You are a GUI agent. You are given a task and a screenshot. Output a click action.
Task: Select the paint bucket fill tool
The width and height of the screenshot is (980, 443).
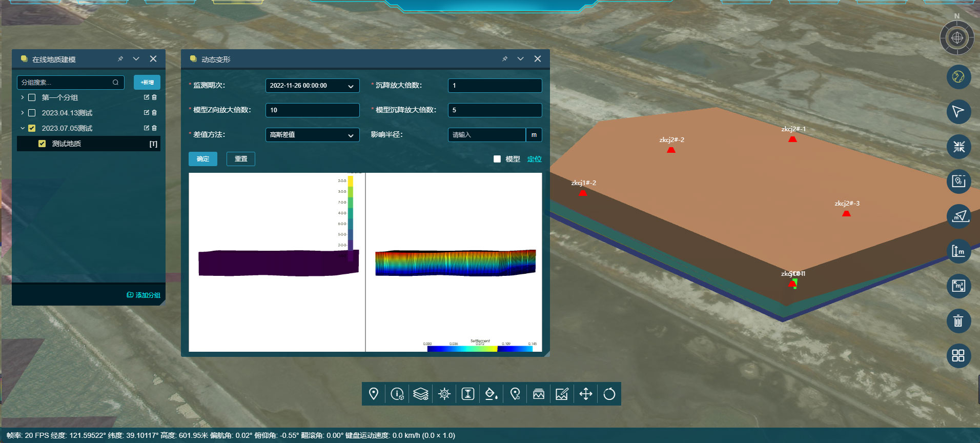[x=491, y=394]
